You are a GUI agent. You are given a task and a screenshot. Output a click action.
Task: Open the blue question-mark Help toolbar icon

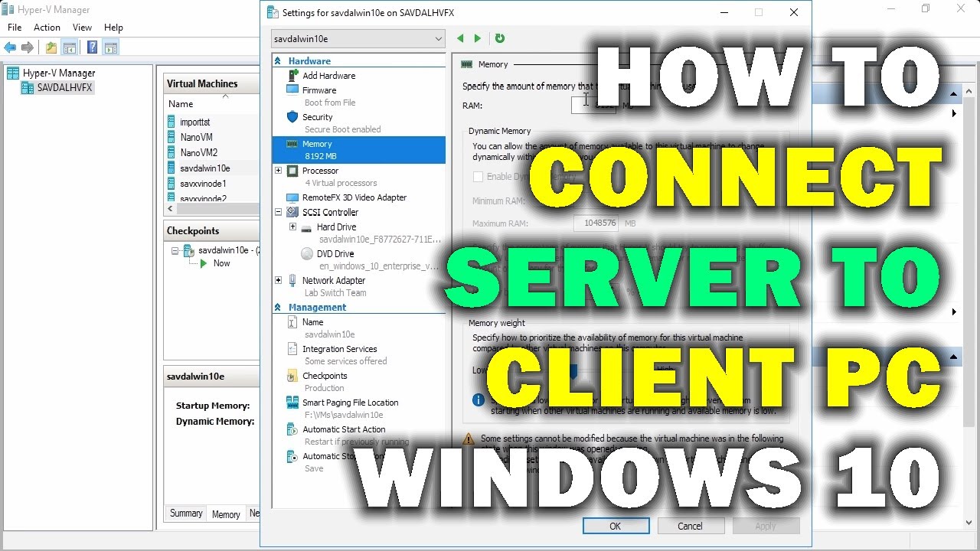[93, 47]
